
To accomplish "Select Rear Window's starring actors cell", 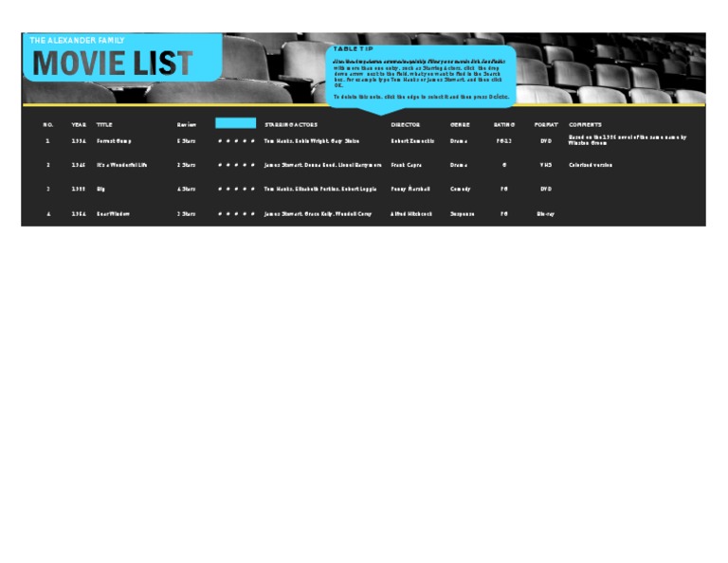I will coord(318,214).
